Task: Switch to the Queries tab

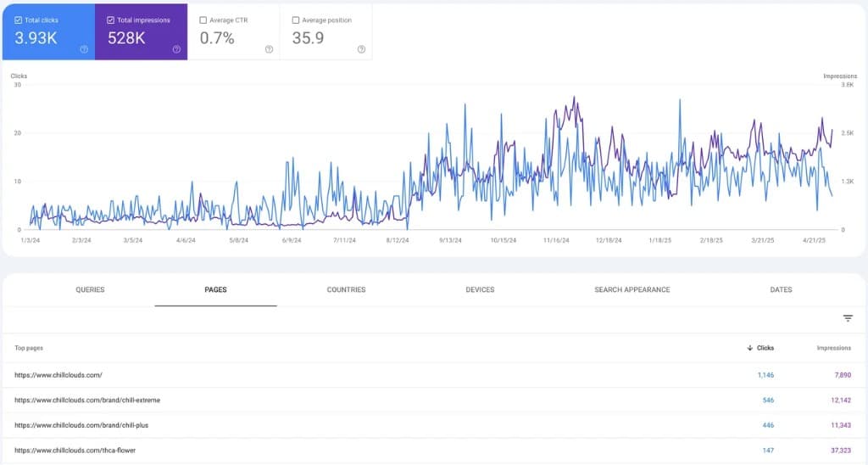Action: click(90, 290)
